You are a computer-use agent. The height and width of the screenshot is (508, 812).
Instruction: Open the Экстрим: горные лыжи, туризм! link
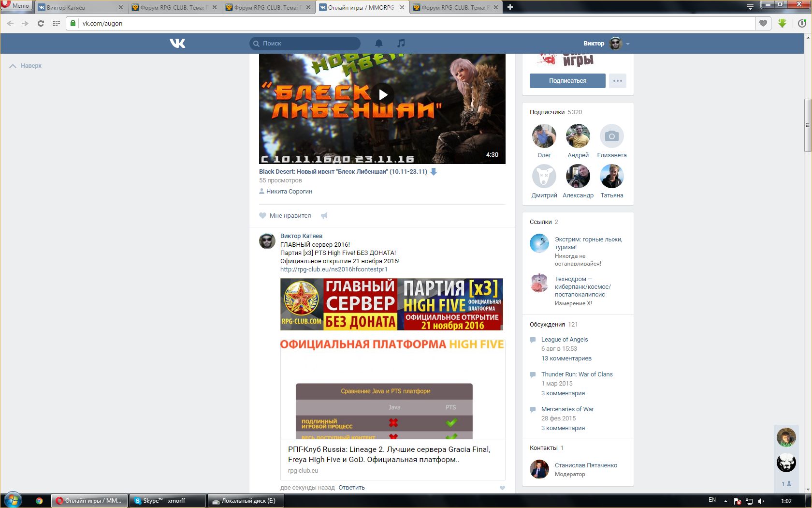pos(588,243)
